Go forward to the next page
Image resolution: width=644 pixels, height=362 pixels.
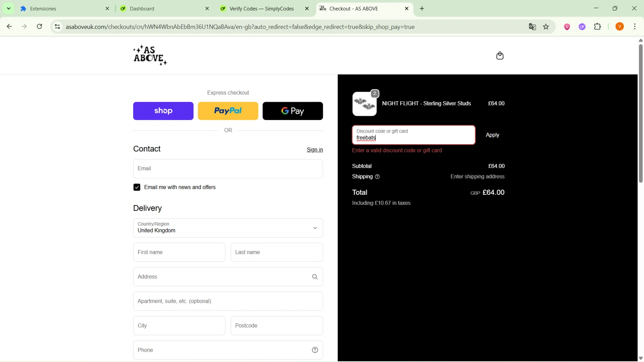coord(24,27)
